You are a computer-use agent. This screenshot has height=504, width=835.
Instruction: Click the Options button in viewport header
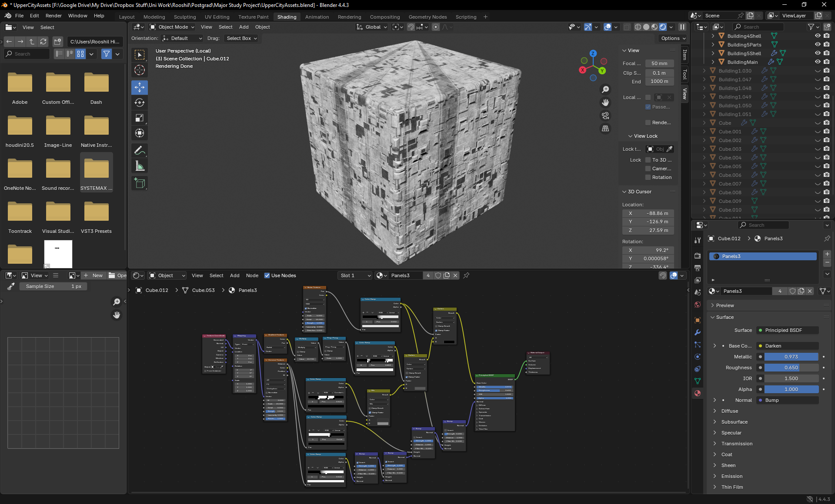point(673,38)
